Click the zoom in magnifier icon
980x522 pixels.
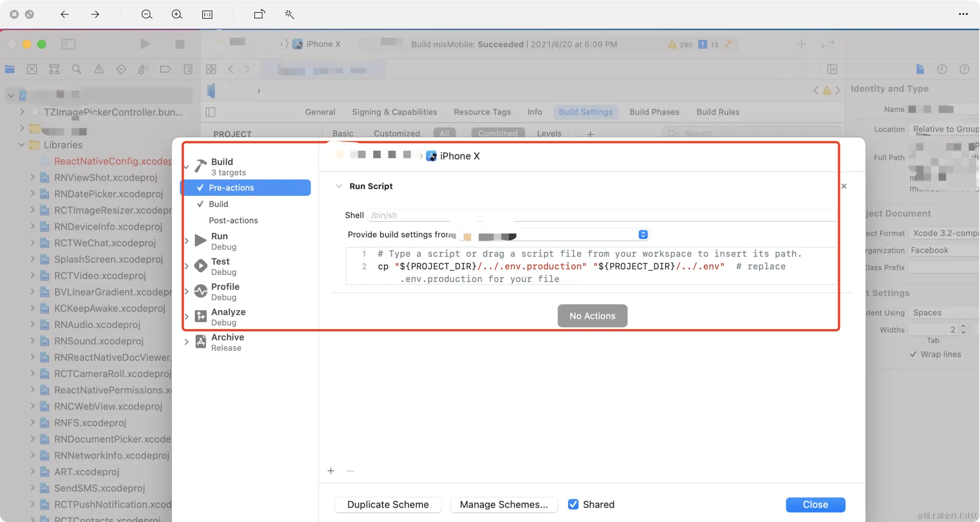(x=176, y=14)
